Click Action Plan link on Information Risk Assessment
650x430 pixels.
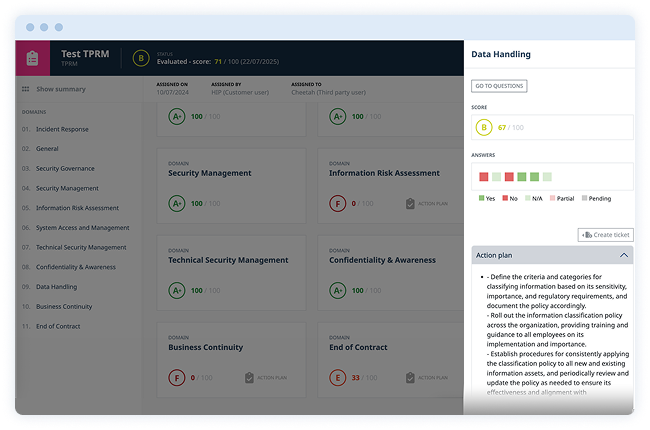(x=431, y=204)
